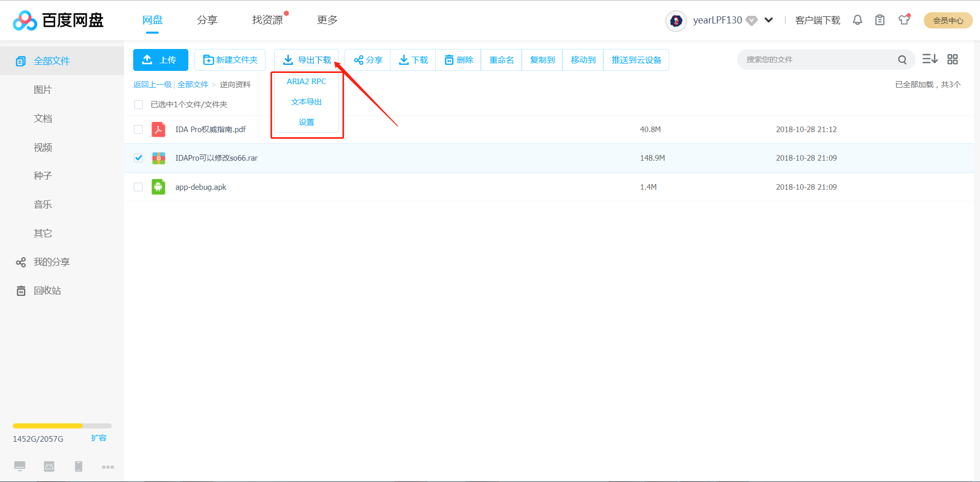Select 全部文件 in sidebar
The image size is (980, 482).
pos(62,61)
